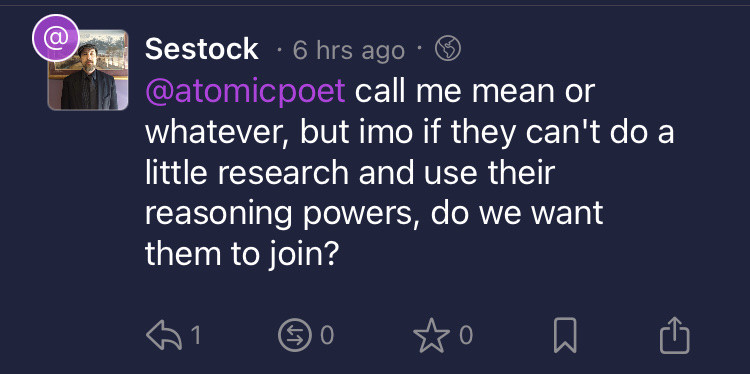This screenshot has width=750, height=374.
Task: Click the reply count number 1
Action: pos(196,335)
